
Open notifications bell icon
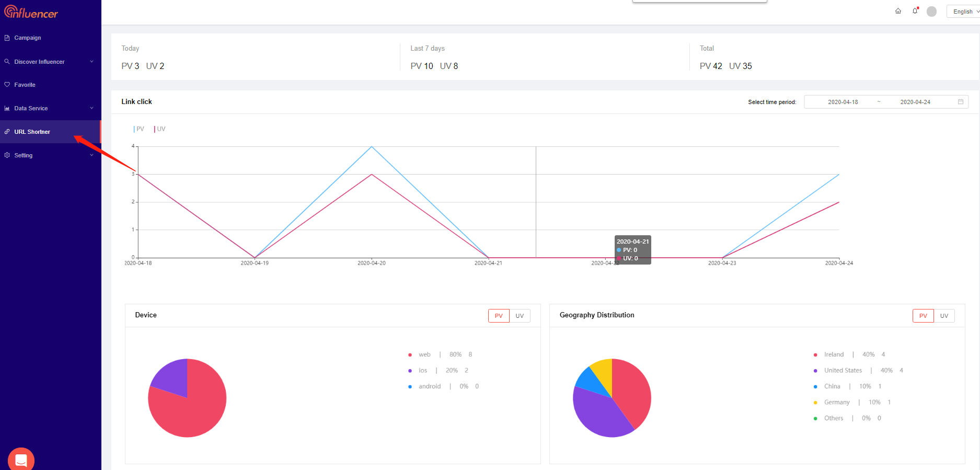pos(915,11)
